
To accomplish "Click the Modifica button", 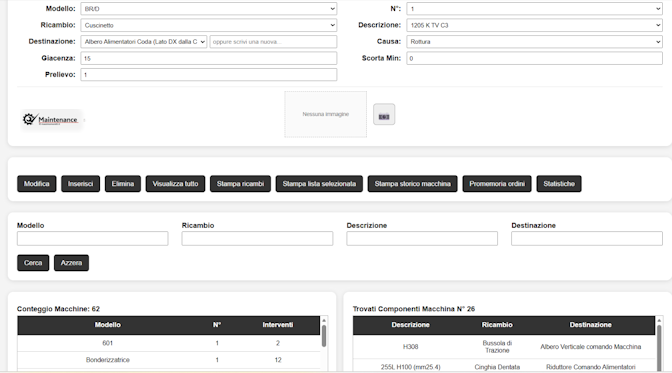I will point(36,183).
